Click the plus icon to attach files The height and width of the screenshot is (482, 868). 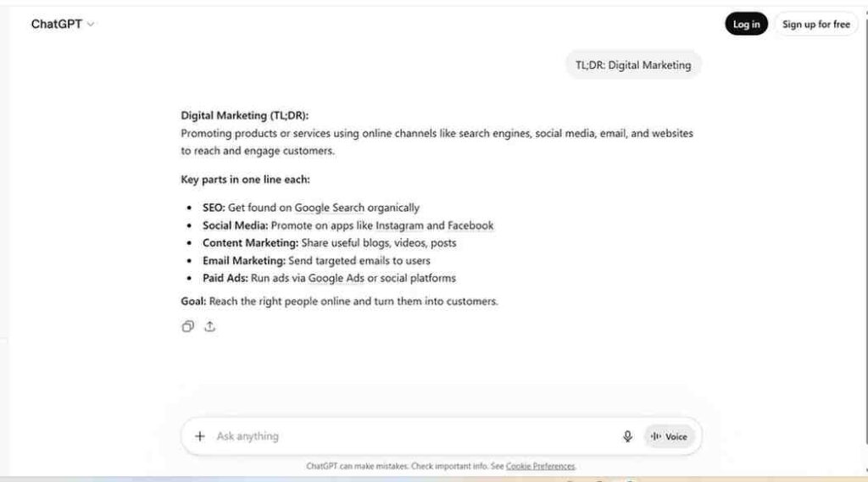[200, 436]
